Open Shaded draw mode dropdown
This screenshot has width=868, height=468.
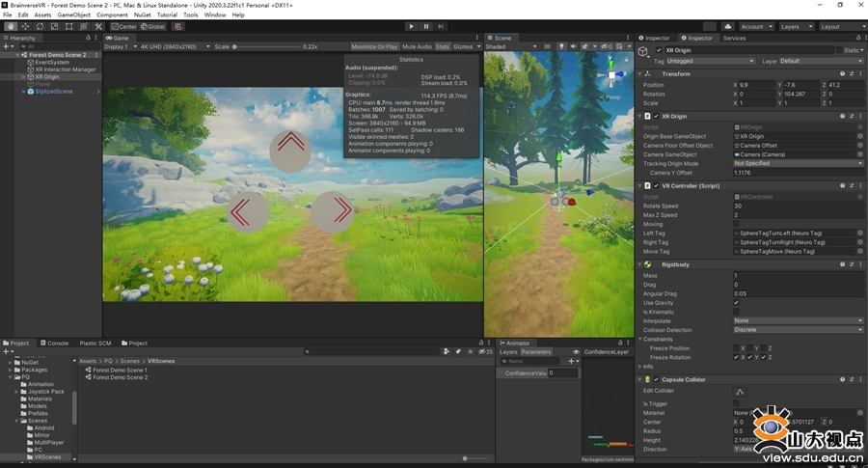pos(511,46)
